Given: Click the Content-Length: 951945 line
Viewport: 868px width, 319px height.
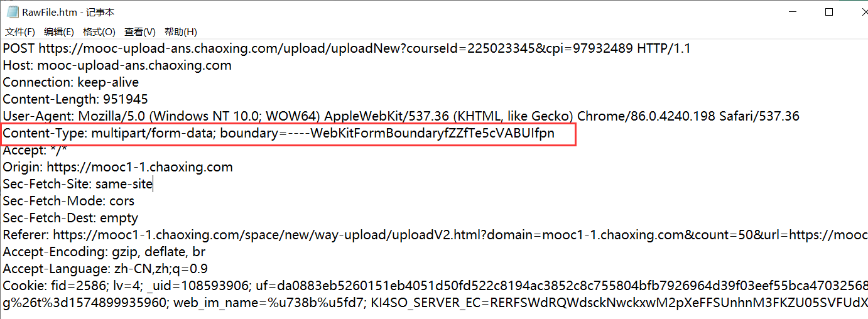Looking at the screenshot, I should [75, 99].
